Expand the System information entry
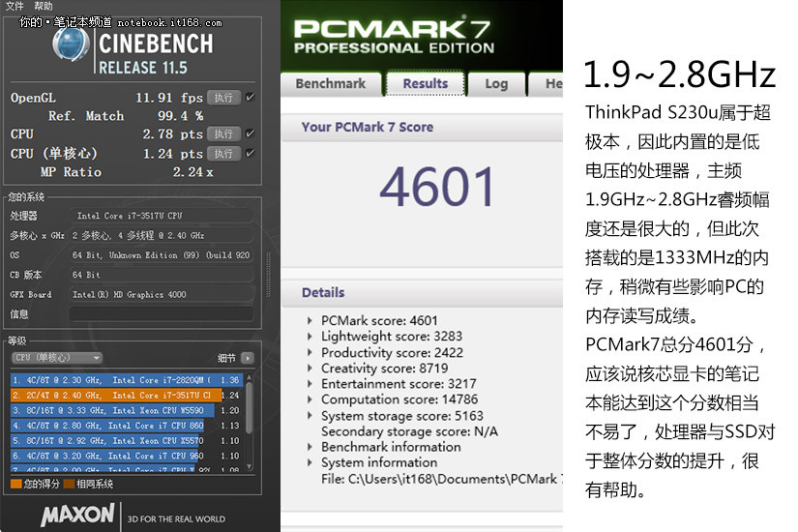The image size is (798, 532). 310,462
